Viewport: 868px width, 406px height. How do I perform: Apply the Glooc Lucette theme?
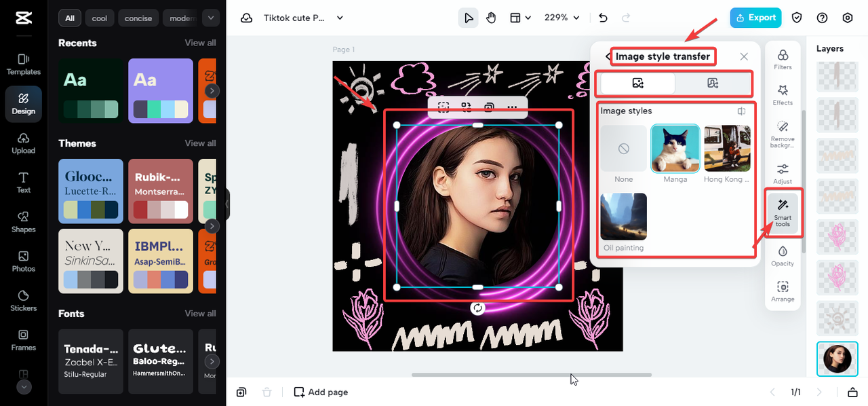tap(91, 191)
